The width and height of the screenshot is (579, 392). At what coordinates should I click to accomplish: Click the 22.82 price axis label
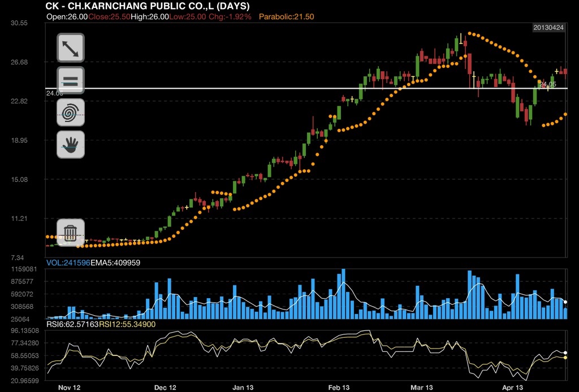(19, 102)
